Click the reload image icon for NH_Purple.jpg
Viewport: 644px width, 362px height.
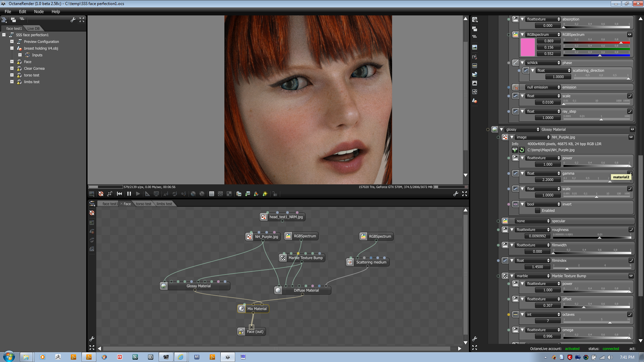click(x=522, y=150)
